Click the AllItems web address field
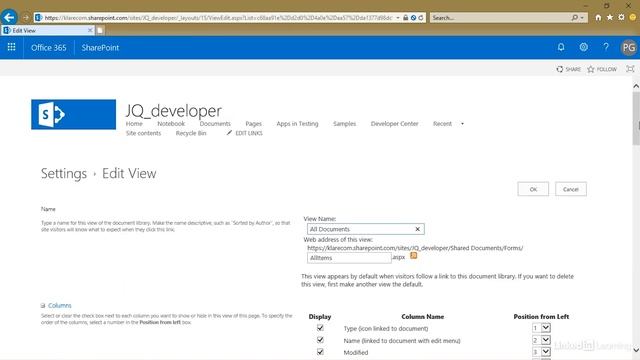This screenshot has width=640, height=360. tap(349, 258)
